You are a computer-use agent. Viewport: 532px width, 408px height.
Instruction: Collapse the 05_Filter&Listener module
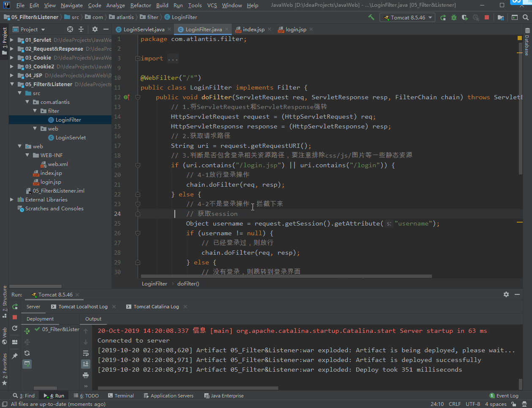pos(12,84)
